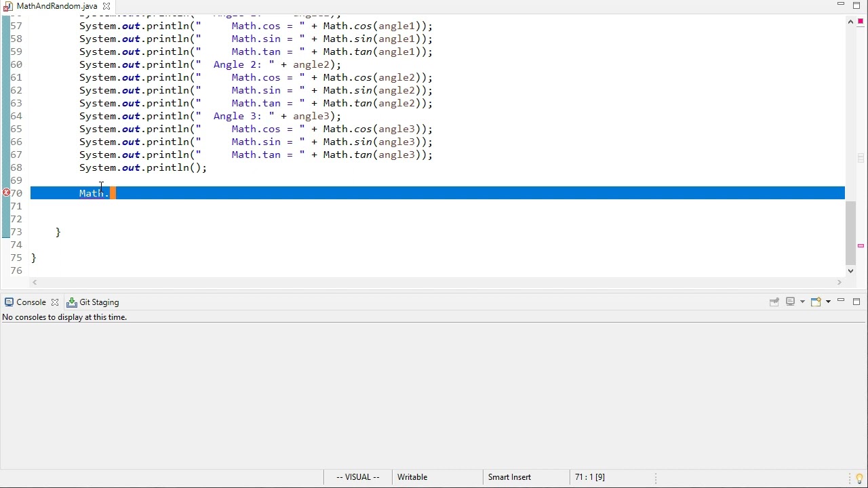Toggle the Pin Console button
The width and height of the screenshot is (868, 488).
point(774,302)
